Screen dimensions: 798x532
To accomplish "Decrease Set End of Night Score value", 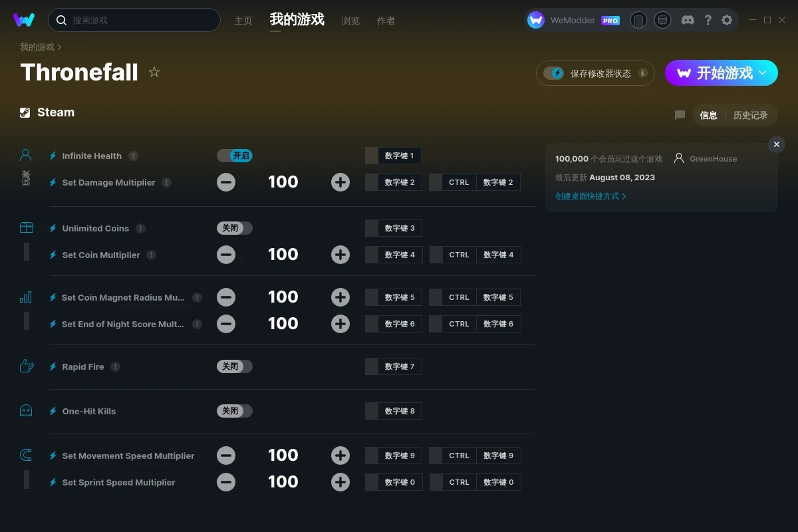I will (x=226, y=324).
